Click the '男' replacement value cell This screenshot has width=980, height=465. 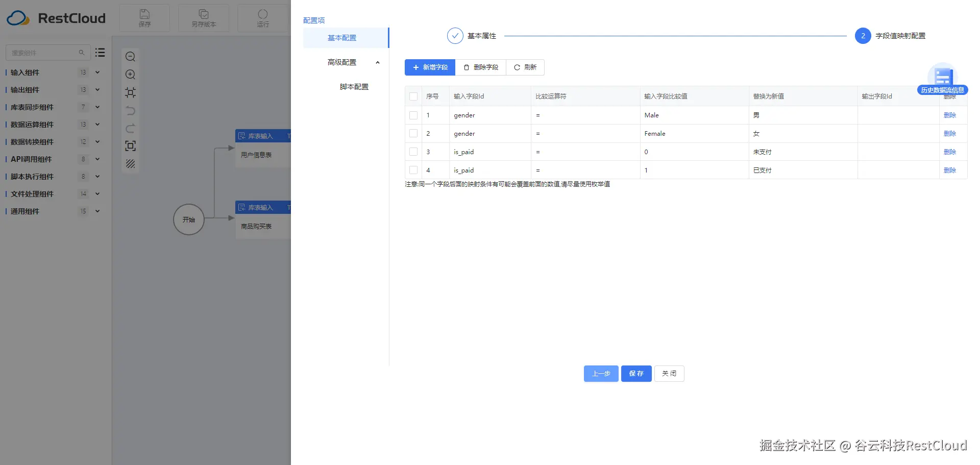(803, 115)
